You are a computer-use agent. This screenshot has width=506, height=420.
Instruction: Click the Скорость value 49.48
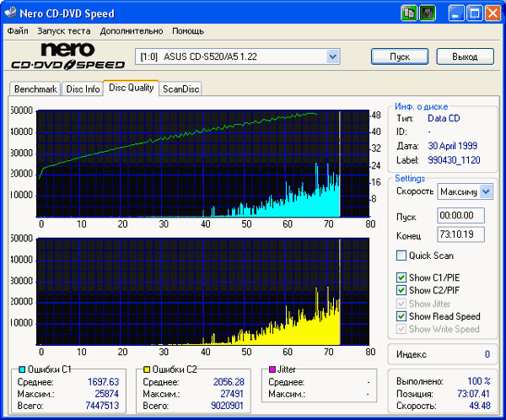click(x=480, y=406)
